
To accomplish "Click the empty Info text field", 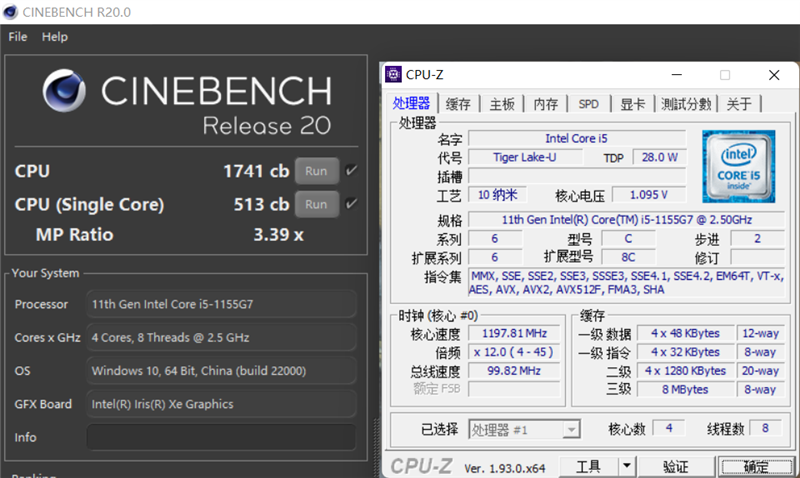I will 221,437.
